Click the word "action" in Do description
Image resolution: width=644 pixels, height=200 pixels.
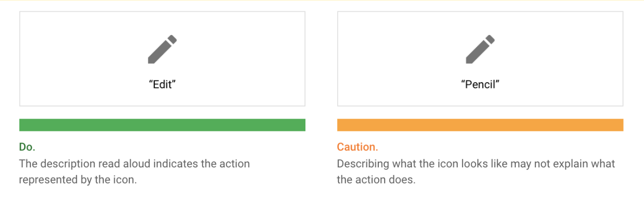[x=234, y=164]
